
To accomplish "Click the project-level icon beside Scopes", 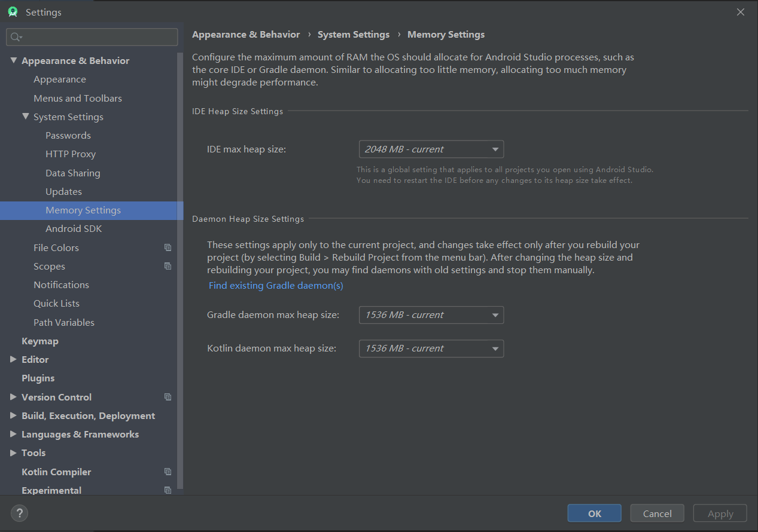I will coord(168,266).
